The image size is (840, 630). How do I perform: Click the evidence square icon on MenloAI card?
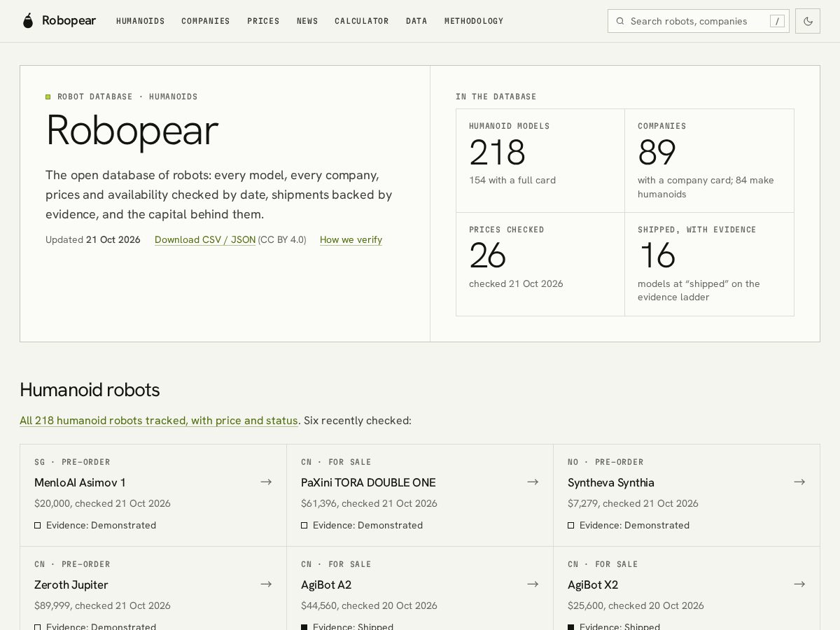(x=38, y=525)
